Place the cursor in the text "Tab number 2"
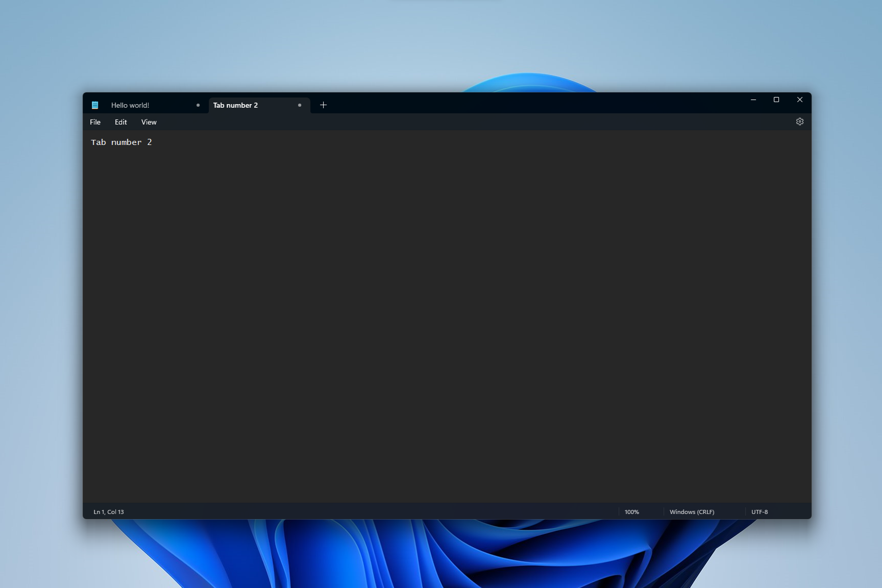The image size is (882, 588). point(121,142)
